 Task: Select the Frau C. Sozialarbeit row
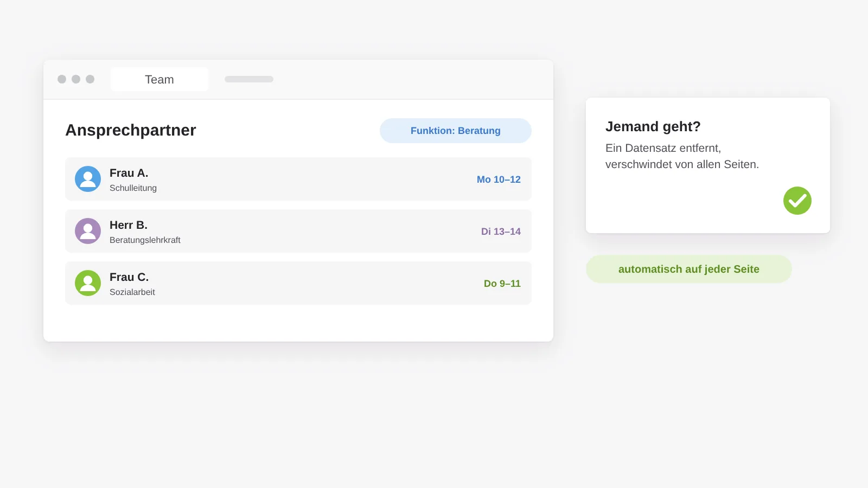click(x=298, y=283)
